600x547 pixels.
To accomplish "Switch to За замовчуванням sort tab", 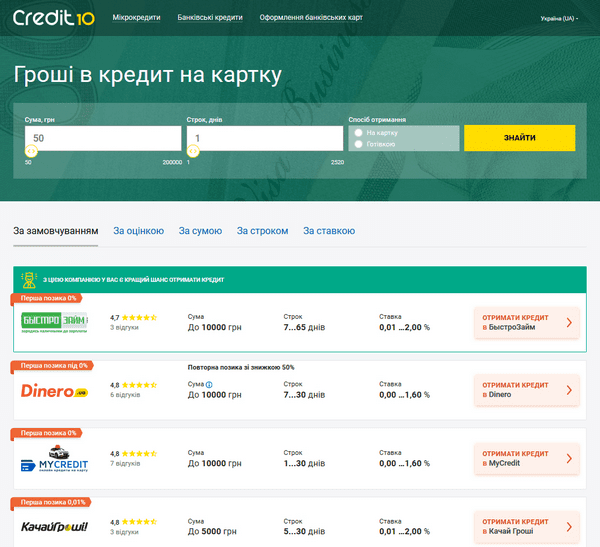I will tap(56, 231).
